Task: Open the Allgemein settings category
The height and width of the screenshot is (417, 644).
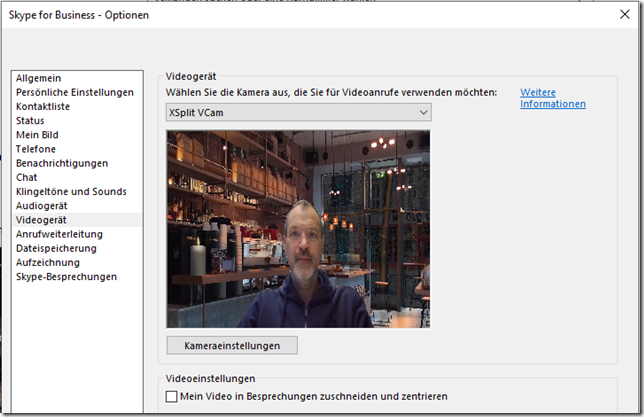Action: point(39,78)
